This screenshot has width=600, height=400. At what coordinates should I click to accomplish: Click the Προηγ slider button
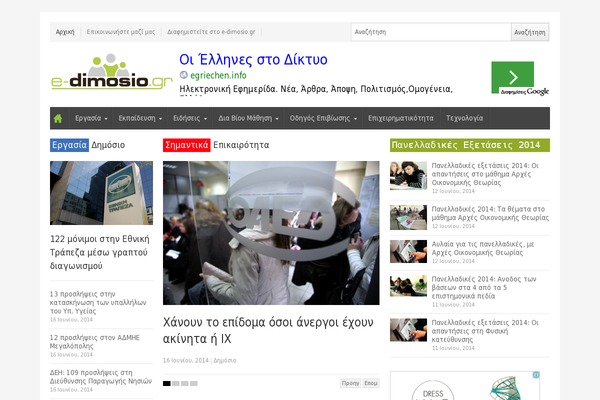pyautogui.click(x=350, y=383)
